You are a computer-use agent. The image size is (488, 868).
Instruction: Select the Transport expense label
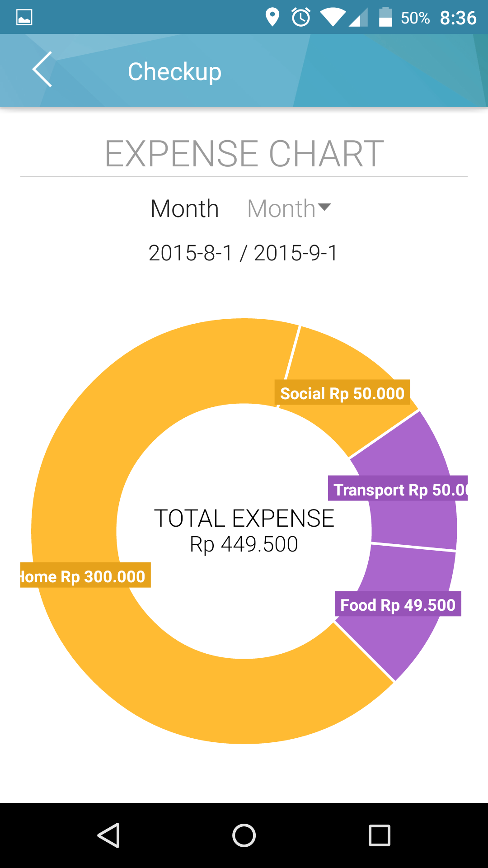pyautogui.click(x=398, y=489)
